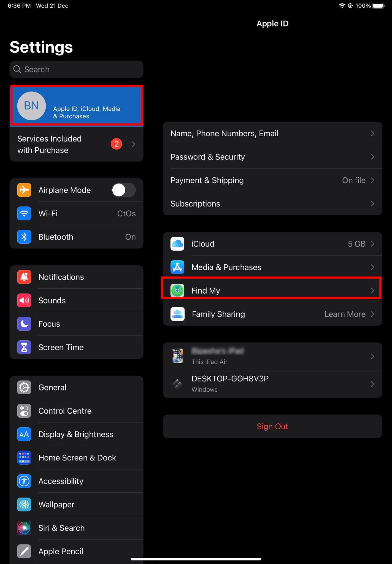Screen dimensions: 392x564
Task: Tap the General gear icon
Action: [24, 387]
